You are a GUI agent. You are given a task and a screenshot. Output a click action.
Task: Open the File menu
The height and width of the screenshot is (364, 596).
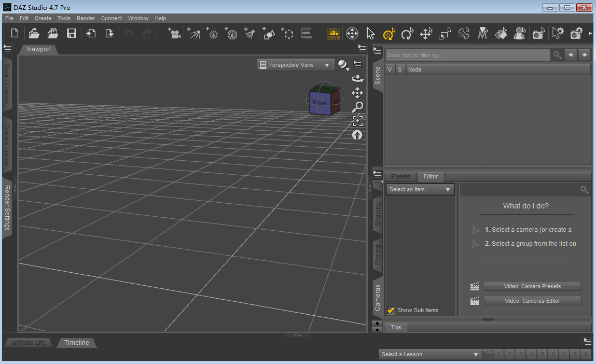coord(9,18)
